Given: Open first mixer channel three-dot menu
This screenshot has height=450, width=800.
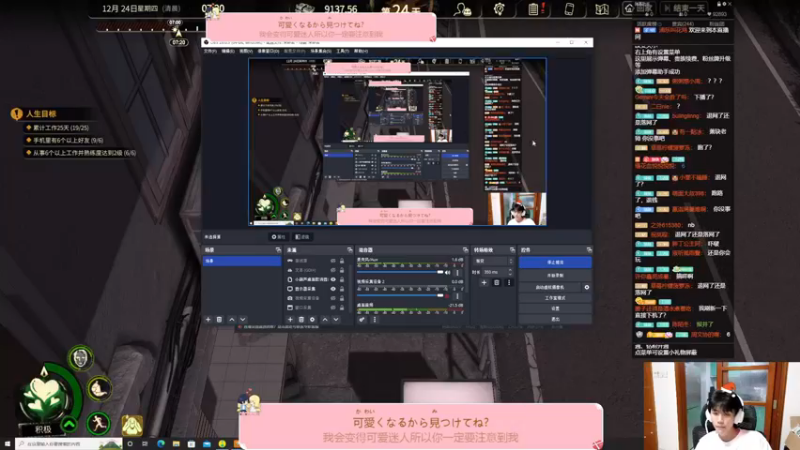Looking at the screenshot, I should tap(457, 272).
